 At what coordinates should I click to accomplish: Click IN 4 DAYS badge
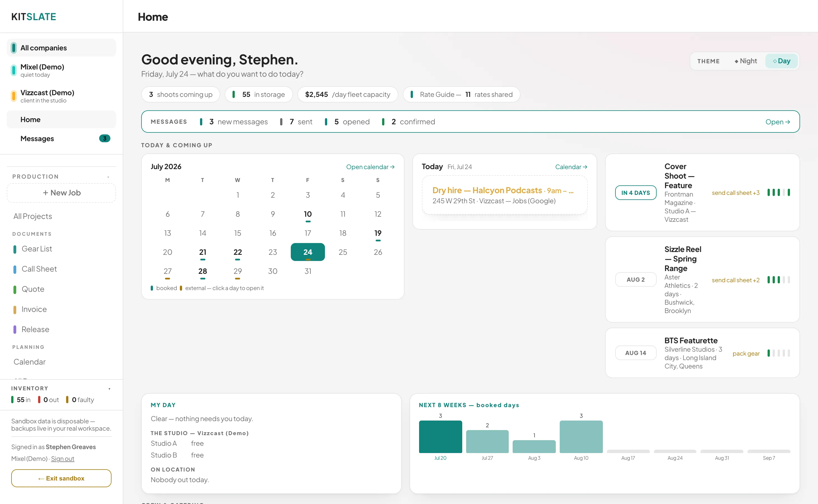[x=636, y=193]
